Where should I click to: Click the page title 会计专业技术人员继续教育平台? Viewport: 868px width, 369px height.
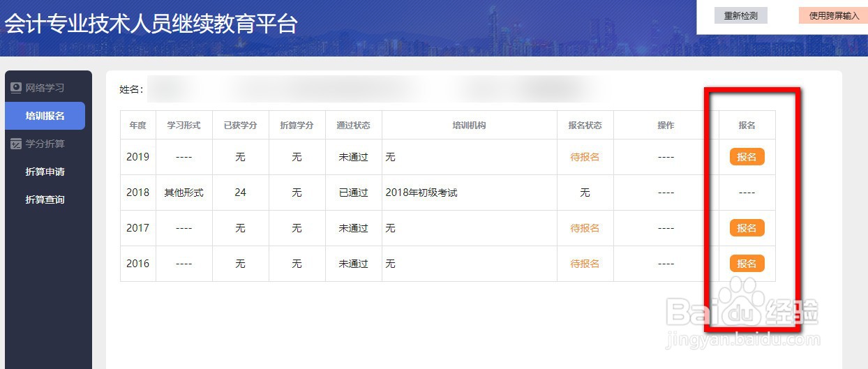click(x=151, y=23)
